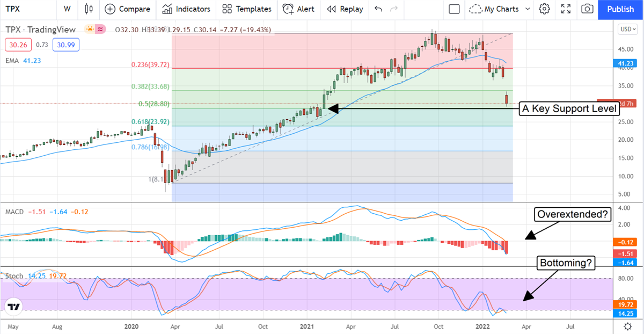Change the W weekly interval
The width and height of the screenshot is (644, 334).
(x=67, y=9)
